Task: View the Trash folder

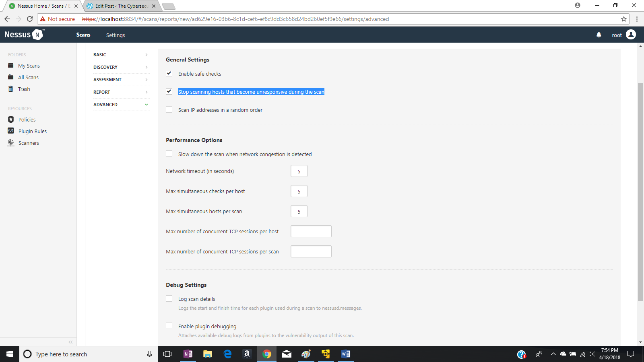Action: (x=24, y=89)
